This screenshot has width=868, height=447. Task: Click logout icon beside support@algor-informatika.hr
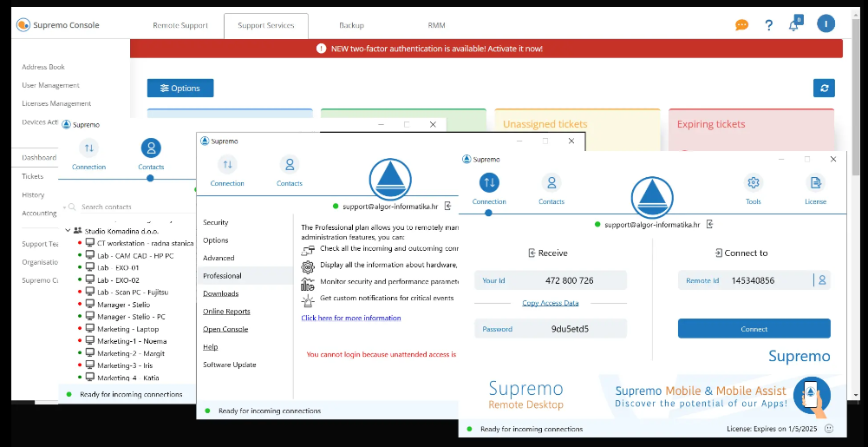coord(709,224)
